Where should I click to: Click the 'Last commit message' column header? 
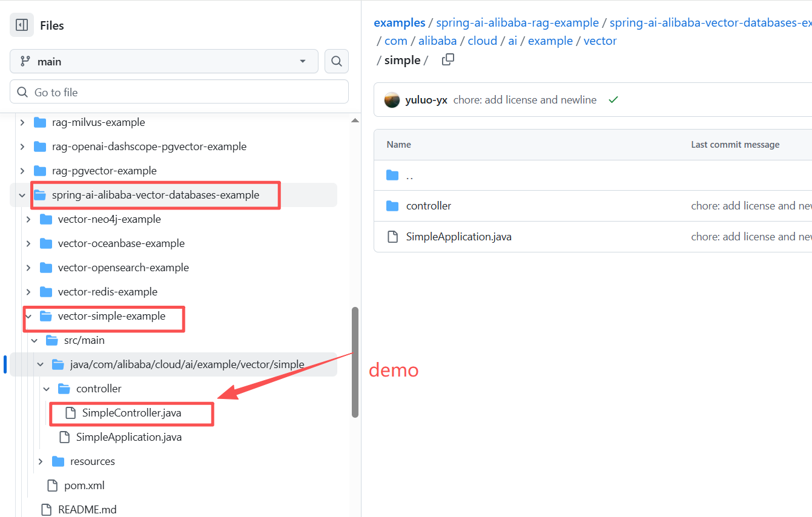[735, 145]
